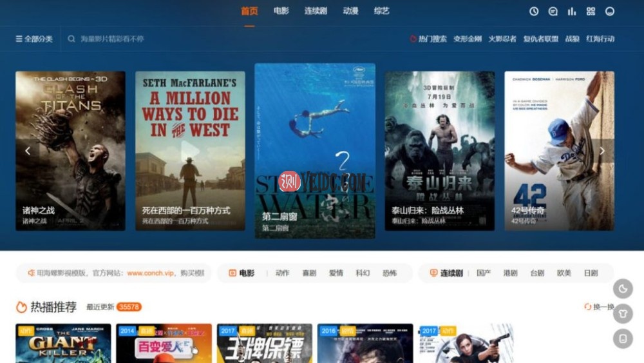Search hot keyword 复仇者联盟
644x363 pixels.
tap(540, 39)
